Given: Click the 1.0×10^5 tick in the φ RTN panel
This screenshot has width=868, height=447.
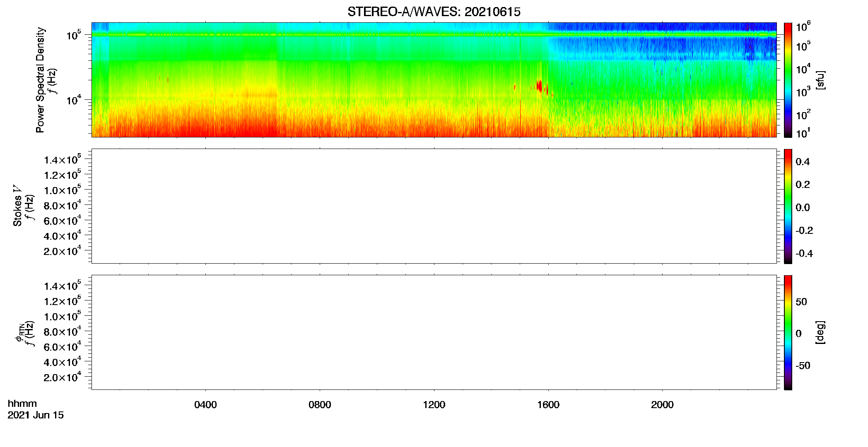Looking at the screenshot, I should click(63, 316).
